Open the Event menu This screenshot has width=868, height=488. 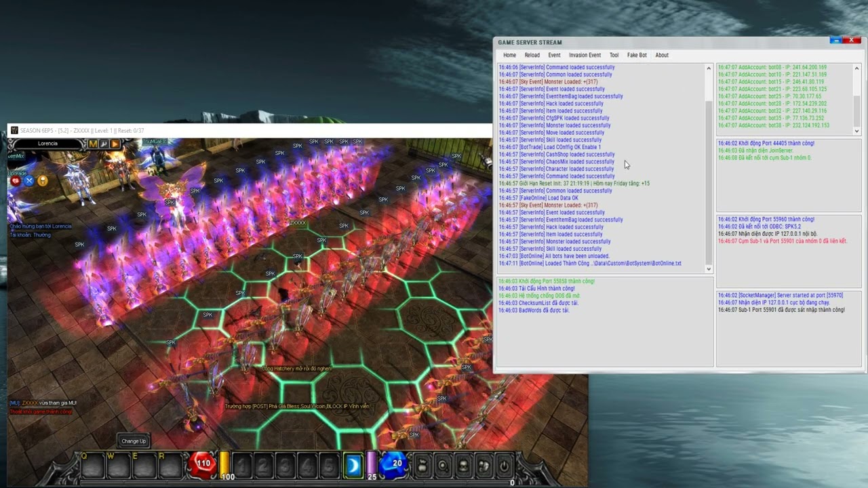tap(554, 56)
